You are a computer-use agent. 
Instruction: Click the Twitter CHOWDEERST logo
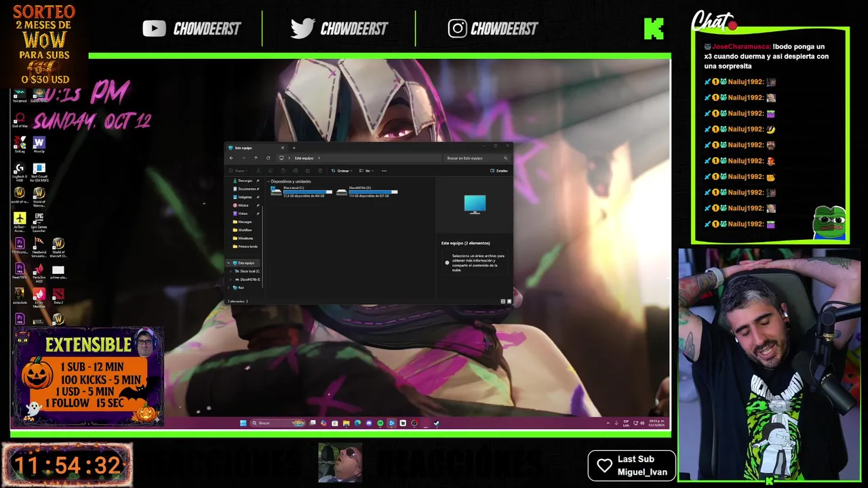click(x=339, y=28)
